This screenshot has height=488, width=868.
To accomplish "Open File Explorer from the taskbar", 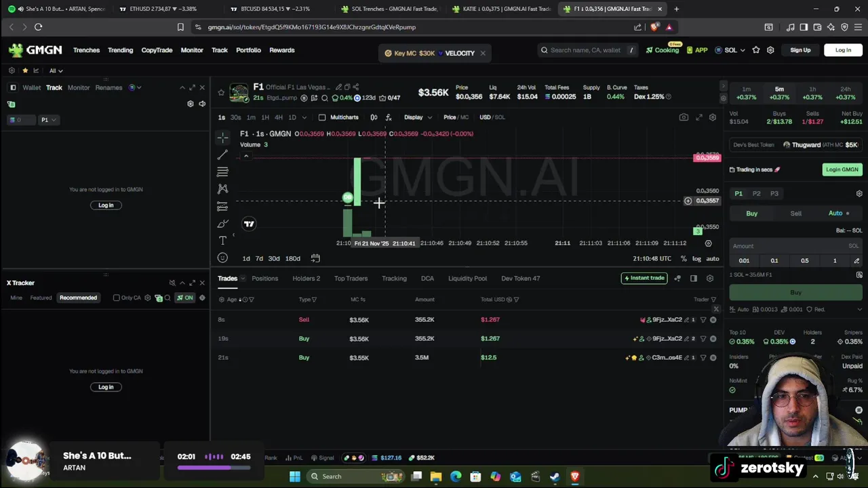I will 436,476.
